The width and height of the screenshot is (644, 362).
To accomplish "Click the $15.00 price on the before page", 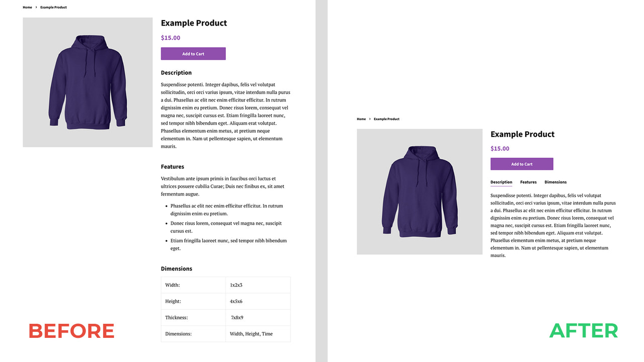I will (x=170, y=37).
